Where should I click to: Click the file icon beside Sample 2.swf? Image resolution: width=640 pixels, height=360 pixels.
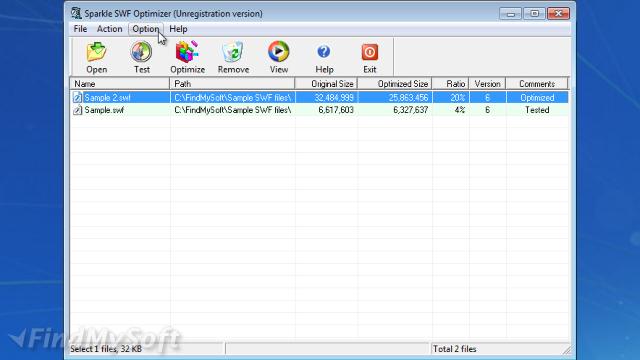(77, 98)
